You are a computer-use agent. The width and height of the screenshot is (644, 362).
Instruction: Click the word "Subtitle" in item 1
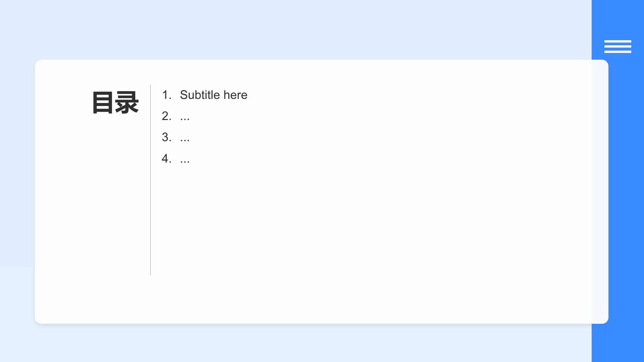(200, 95)
